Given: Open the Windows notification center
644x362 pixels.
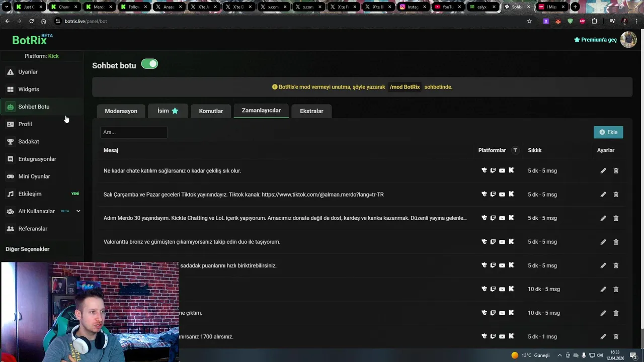Looking at the screenshot, I should tap(633, 355).
